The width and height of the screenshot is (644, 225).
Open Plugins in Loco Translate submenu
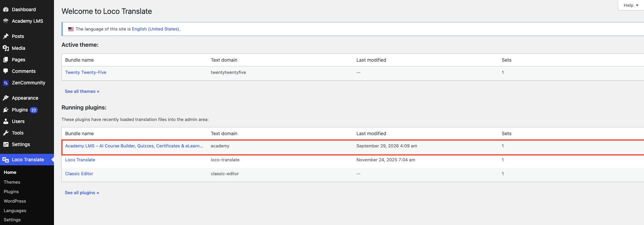pos(11,192)
